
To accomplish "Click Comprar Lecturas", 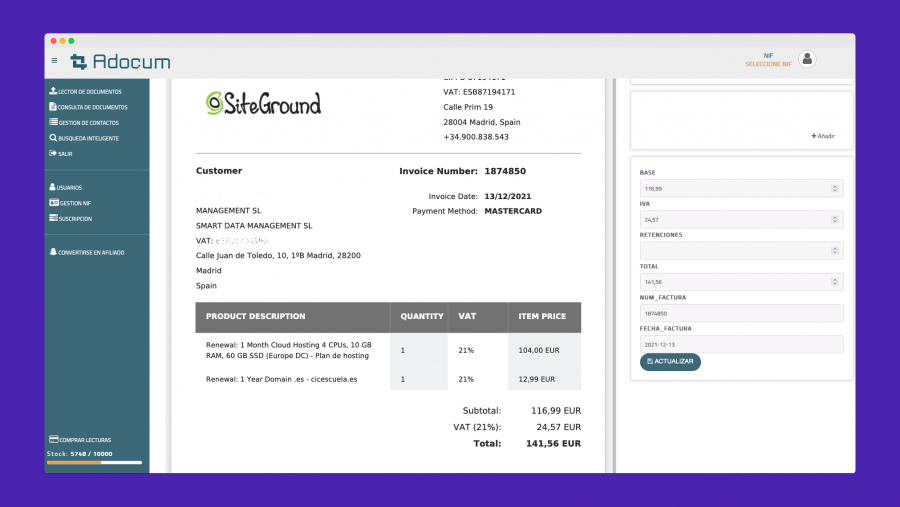I will pyautogui.click(x=80, y=440).
